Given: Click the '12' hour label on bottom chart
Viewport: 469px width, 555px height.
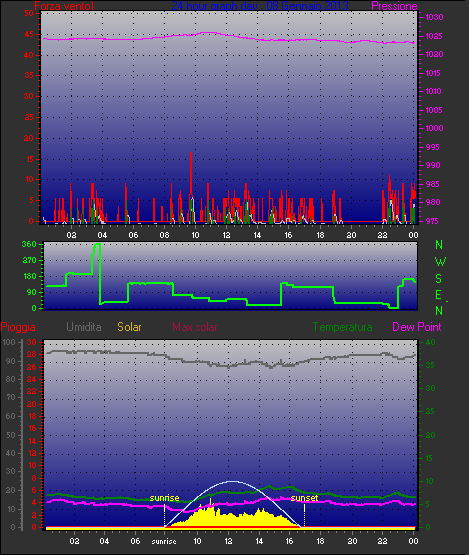Looking at the screenshot, I should [x=228, y=542].
